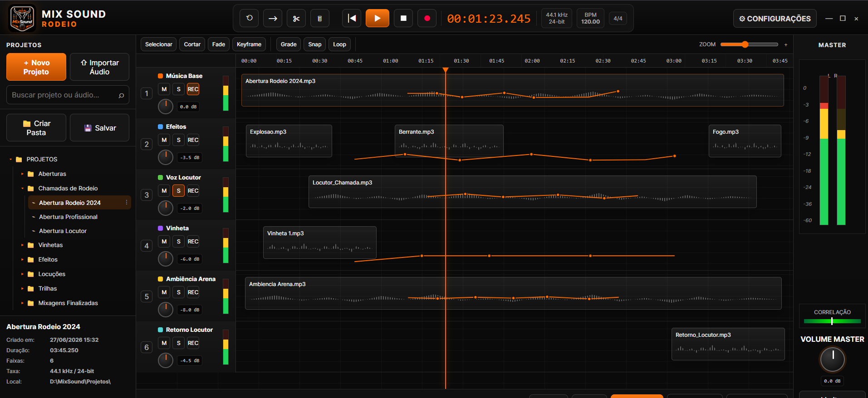The width and height of the screenshot is (868, 398).
Task: Click the Música Base orange color square
Action: click(160, 76)
